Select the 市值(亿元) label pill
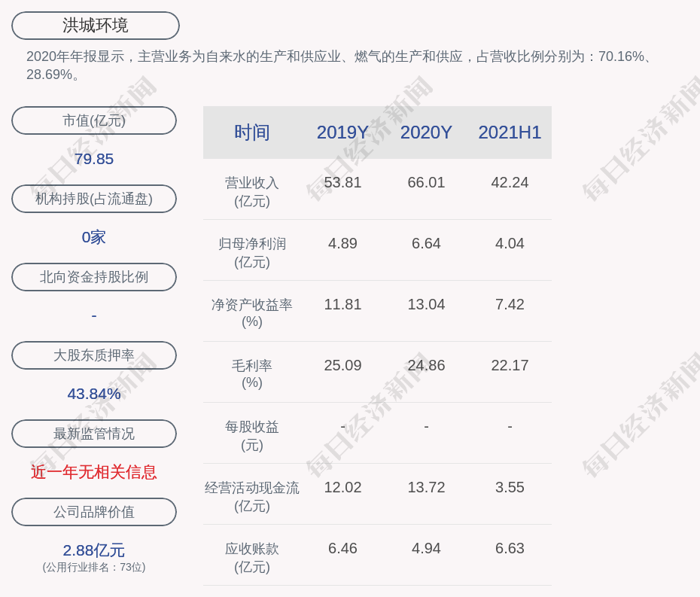Viewport: 700px width, 597px height. (94, 120)
